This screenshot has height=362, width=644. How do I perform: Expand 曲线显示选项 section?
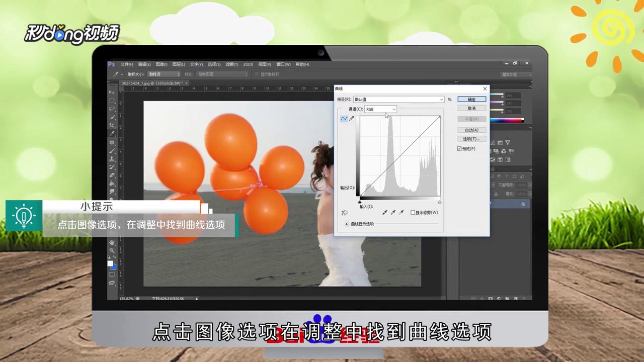tap(347, 224)
